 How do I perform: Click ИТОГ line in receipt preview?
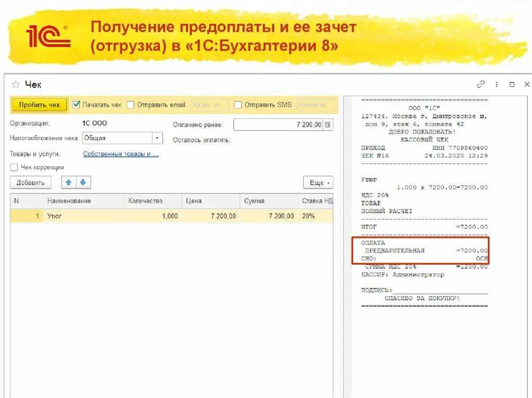[424, 226]
